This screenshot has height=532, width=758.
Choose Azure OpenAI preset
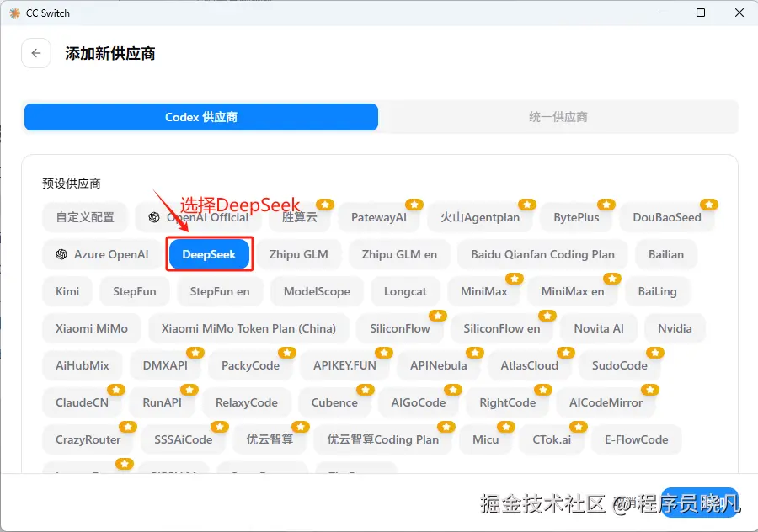(x=103, y=254)
